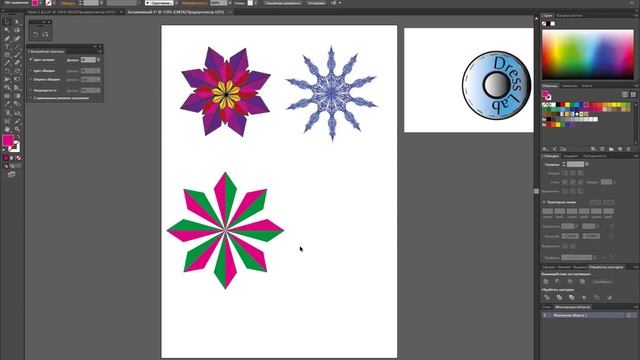Select the Rotate tool
The image size is (640, 360).
pyautogui.click(x=7, y=71)
